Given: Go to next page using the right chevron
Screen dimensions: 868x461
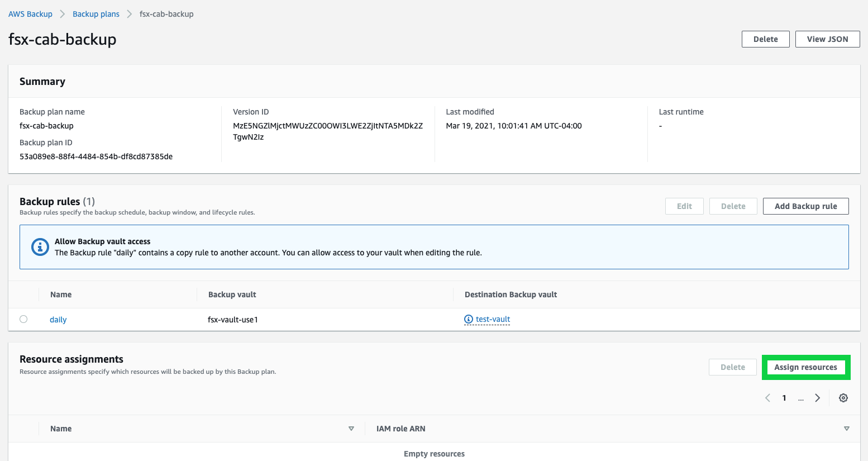Looking at the screenshot, I should click(817, 397).
